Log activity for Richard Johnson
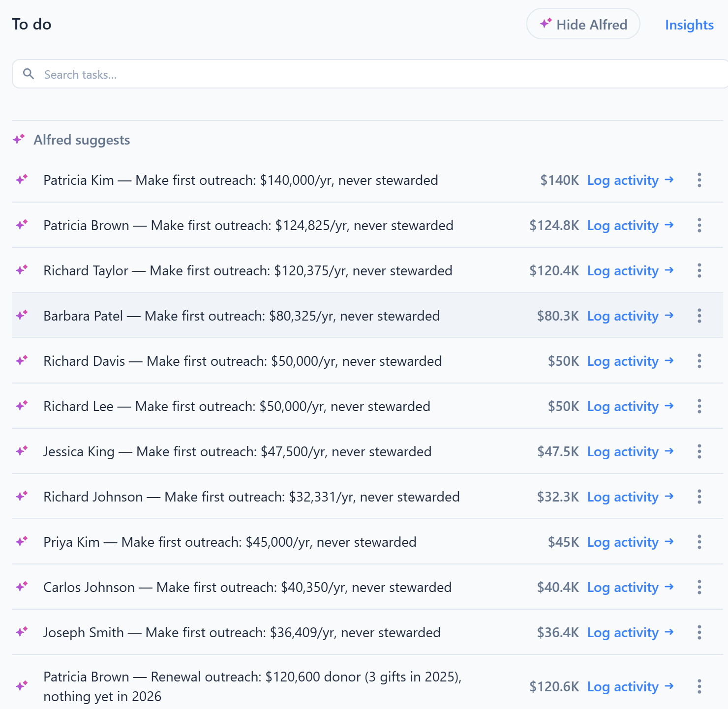Screen dimensions: 728x709 [x=630, y=497]
